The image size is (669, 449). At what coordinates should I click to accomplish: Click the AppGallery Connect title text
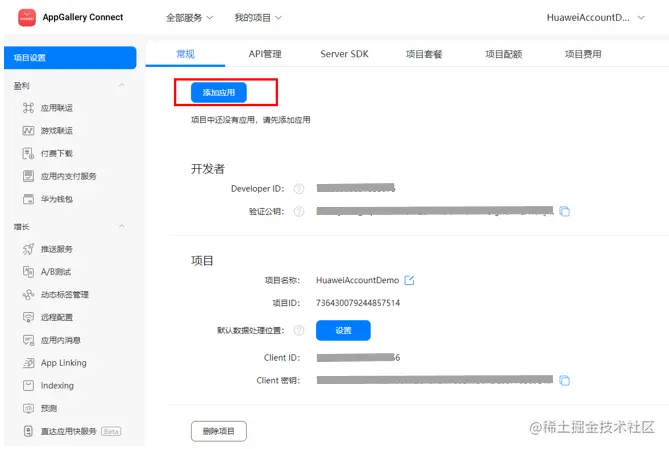click(x=83, y=17)
